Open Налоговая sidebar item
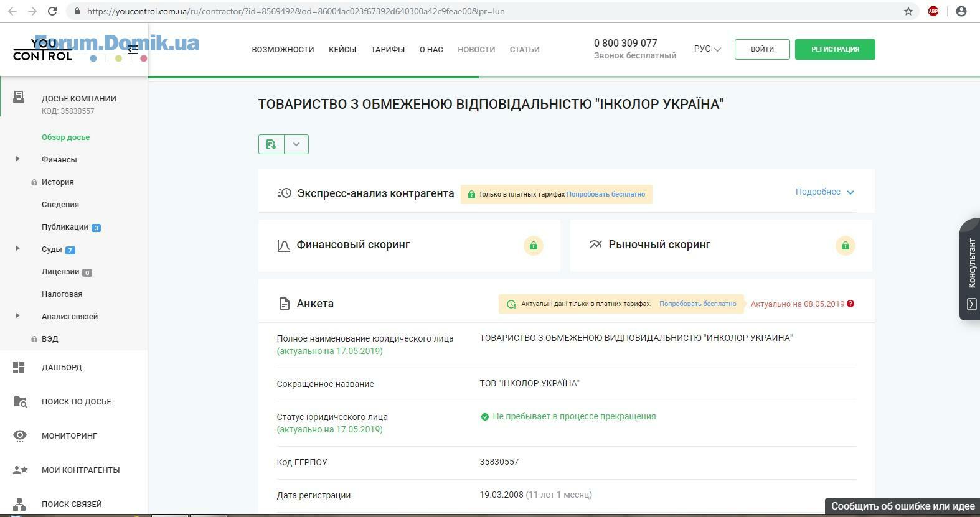 (62, 294)
